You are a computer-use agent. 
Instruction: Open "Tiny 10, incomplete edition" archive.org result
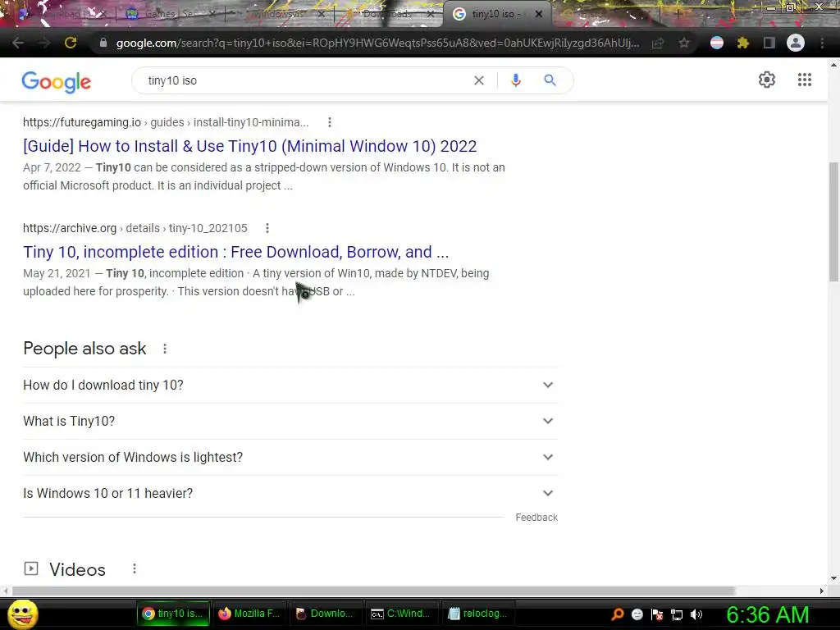pyautogui.click(x=235, y=252)
